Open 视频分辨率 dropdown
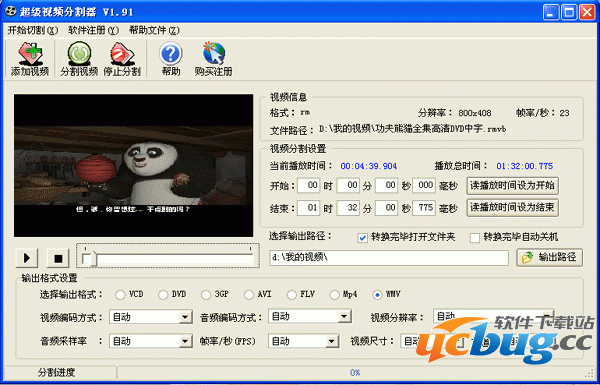 pos(494,316)
